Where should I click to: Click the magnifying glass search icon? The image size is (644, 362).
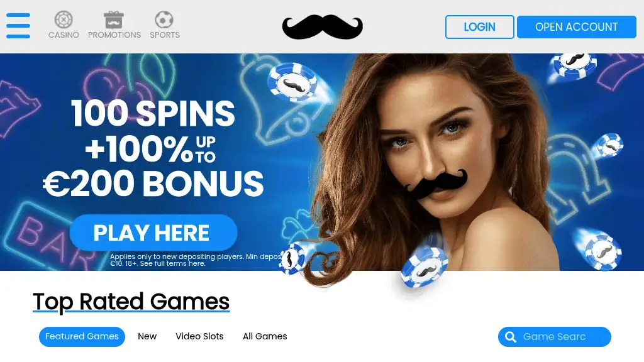(511, 337)
